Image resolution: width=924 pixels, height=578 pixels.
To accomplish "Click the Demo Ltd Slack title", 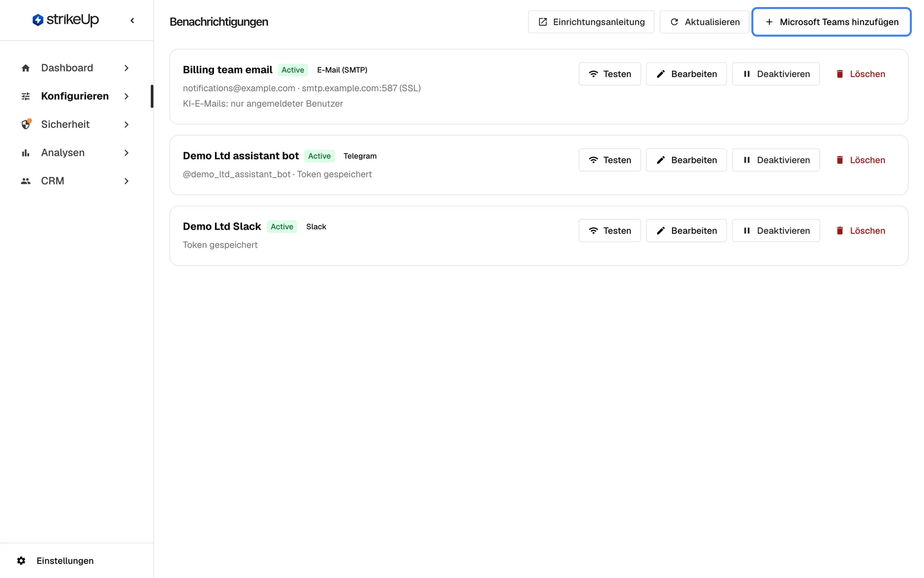I will coord(222,227).
